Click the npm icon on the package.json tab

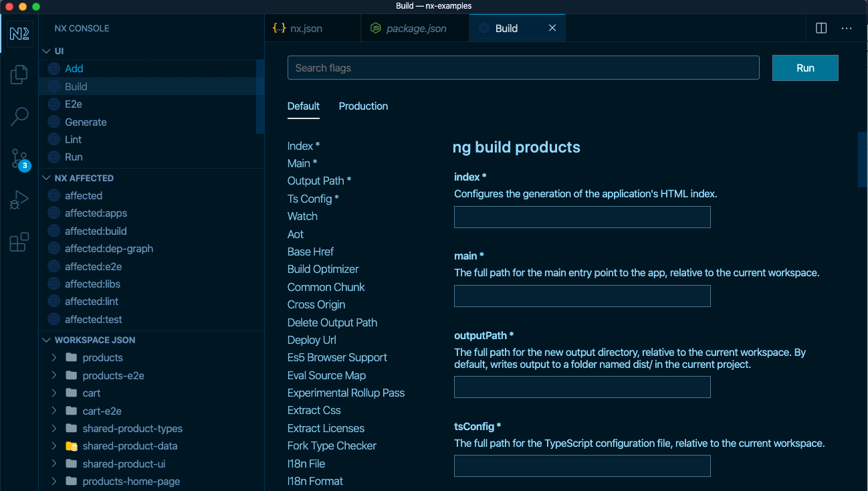[375, 28]
